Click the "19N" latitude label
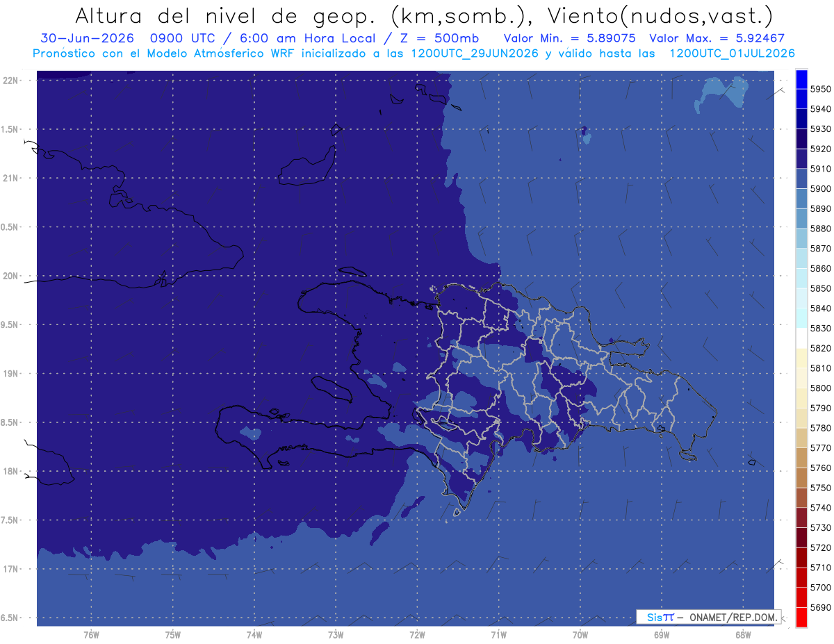This screenshot has width=834, height=644. pyautogui.click(x=10, y=374)
